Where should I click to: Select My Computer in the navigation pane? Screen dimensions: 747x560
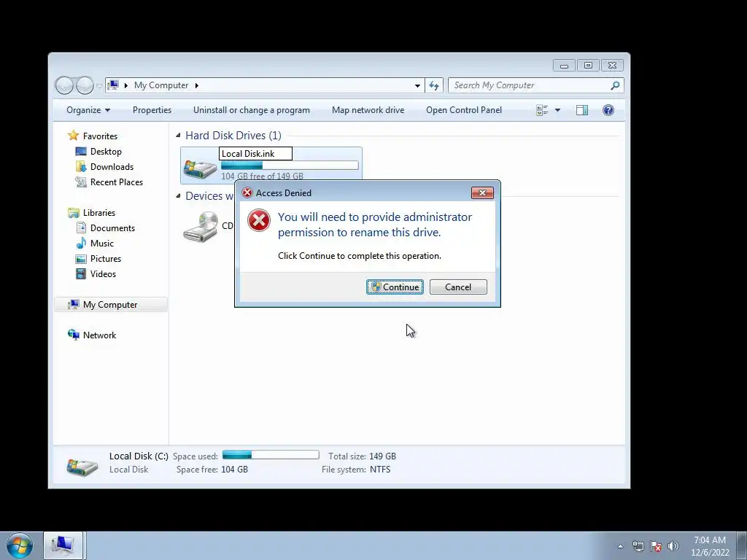click(110, 305)
